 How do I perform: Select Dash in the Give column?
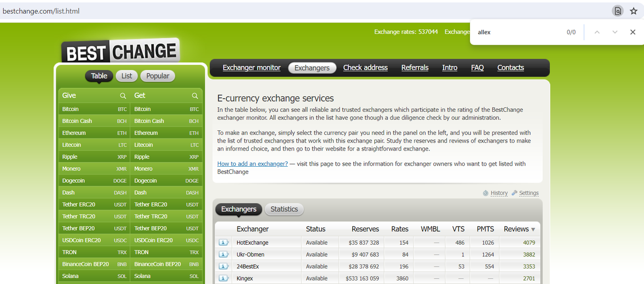(95, 193)
